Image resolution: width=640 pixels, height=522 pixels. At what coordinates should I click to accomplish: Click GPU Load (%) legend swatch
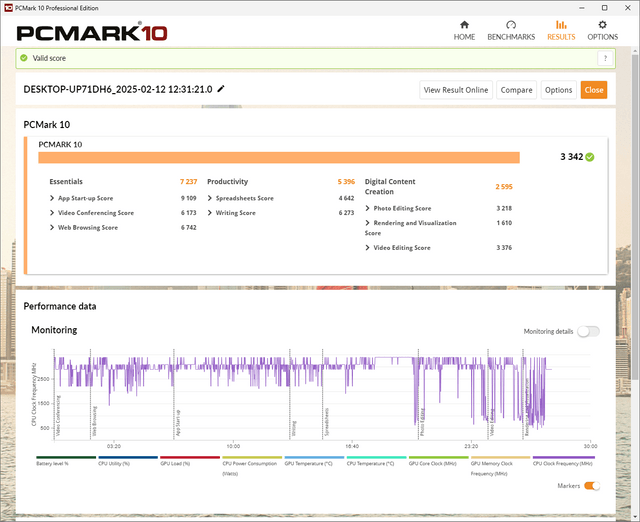190,458
